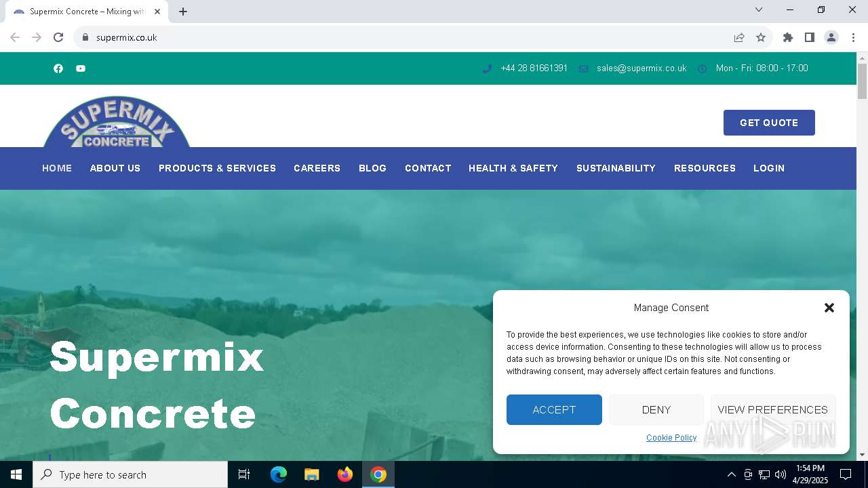Image resolution: width=868 pixels, height=488 pixels.
Task: Close the Manage Consent dialog
Action: coord(829,308)
